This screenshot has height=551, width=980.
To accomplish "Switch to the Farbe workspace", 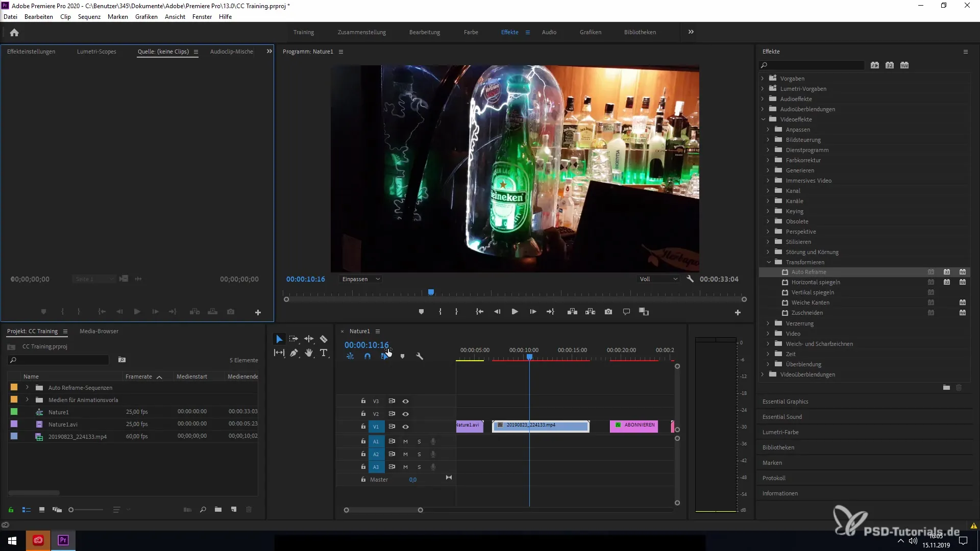I will point(471,32).
